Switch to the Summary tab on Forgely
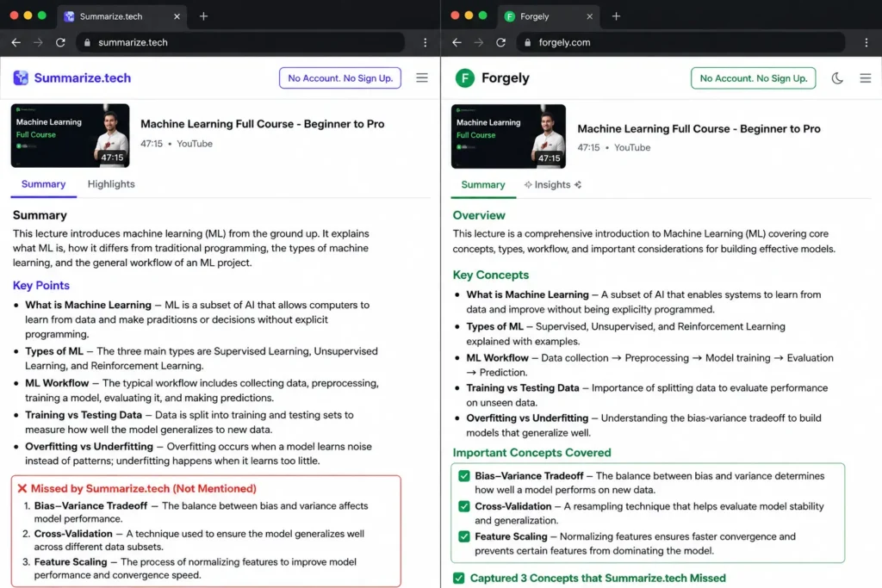The image size is (882, 588). [x=483, y=185]
